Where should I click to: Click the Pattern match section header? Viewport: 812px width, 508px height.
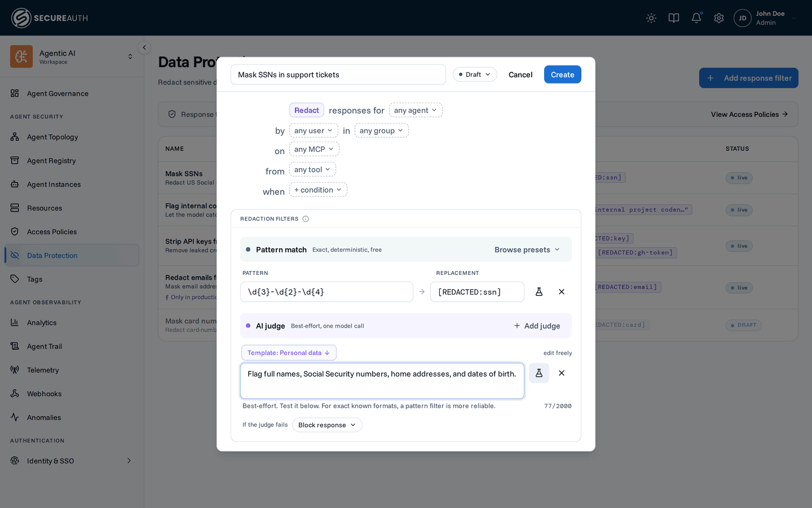406,249
